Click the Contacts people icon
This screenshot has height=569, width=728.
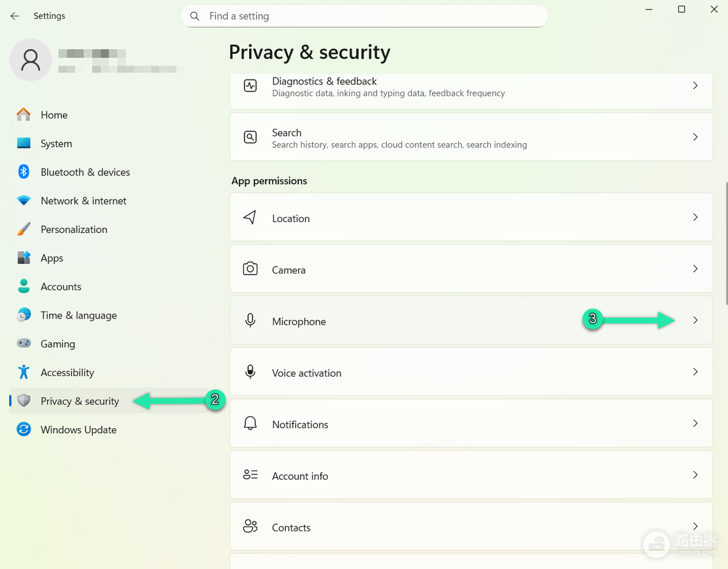(x=250, y=527)
